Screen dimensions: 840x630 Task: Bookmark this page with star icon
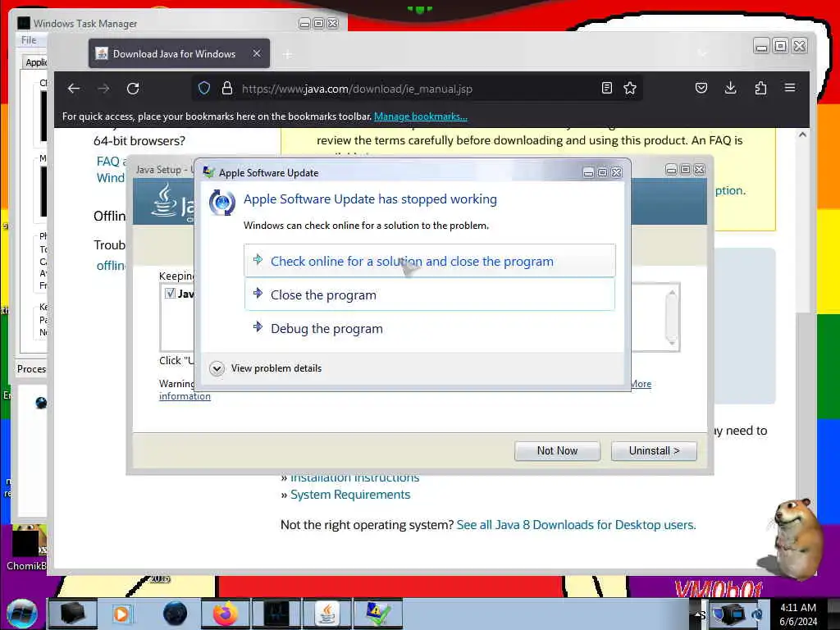pyautogui.click(x=630, y=89)
